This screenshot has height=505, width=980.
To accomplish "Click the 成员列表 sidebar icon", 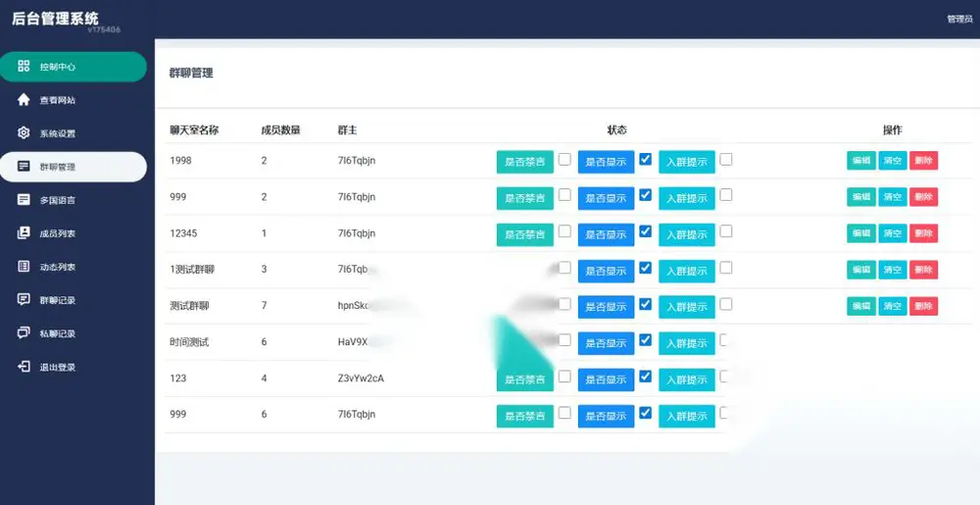I will point(24,232).
